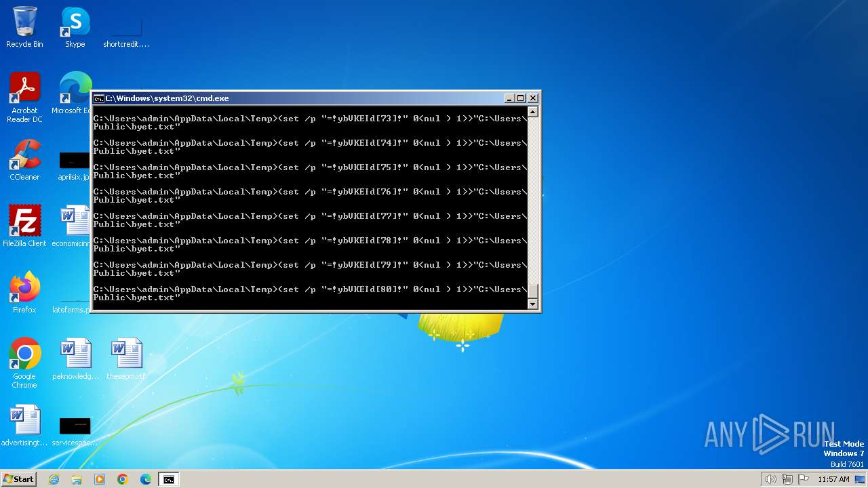Click the cmd scrollbar up arrow
The width and height of the screenshot is (868, 488).
coord(533,112)
